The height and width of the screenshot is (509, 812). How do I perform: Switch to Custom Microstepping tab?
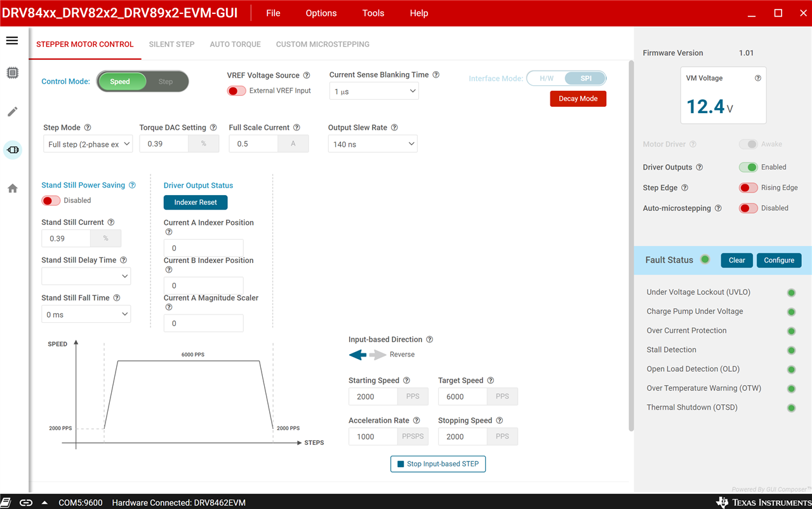point(323,44)
